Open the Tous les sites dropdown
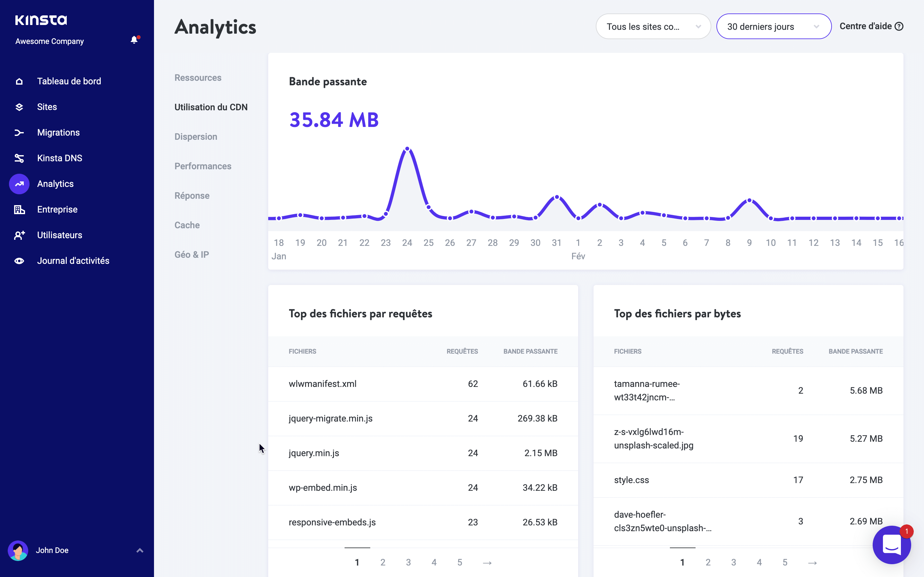Screen dimensions: 924x577 click(653, 26)
